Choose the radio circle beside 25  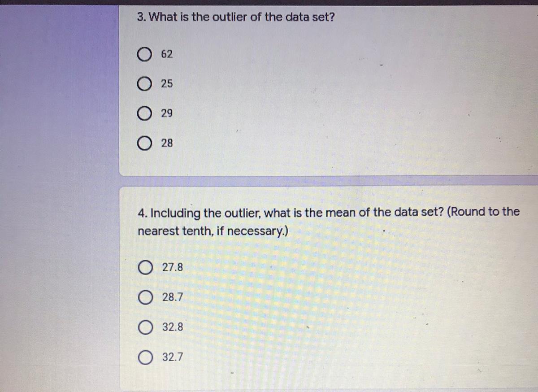(x=144, y=84)
